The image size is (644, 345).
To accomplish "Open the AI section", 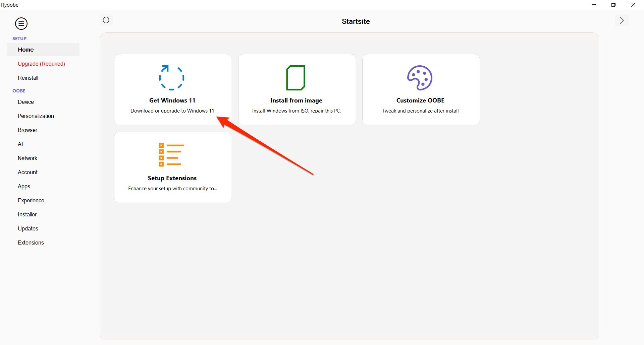I will click(x=43, y=144).
